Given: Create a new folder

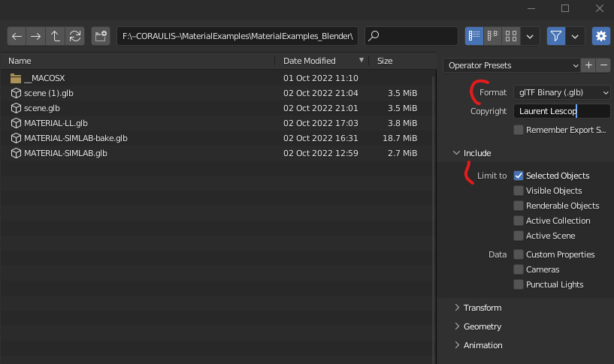Looking at the screenshot, I should pyautogui.click(x=101, y=36).
